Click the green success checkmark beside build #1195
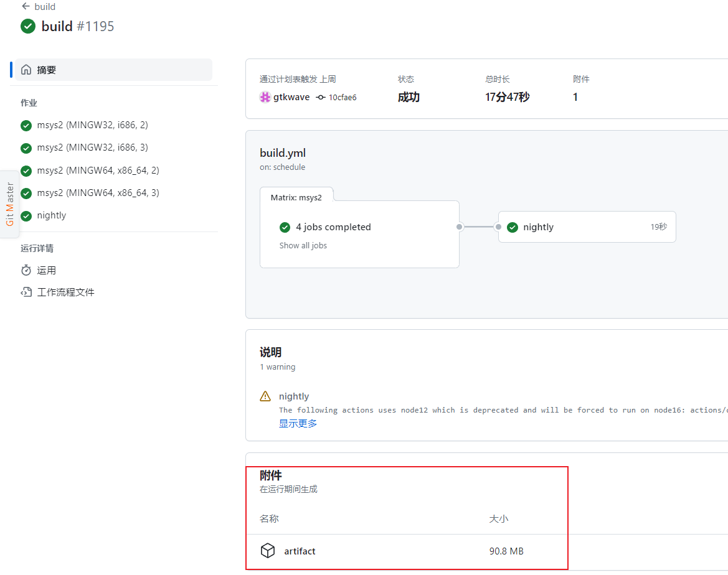Viewport: 728px width, 575px height. (27, 27)
